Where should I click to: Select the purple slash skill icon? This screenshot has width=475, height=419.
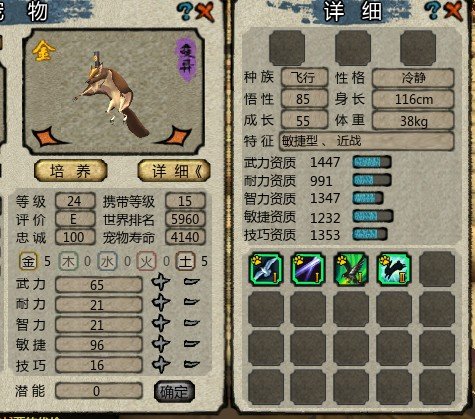[x=308, y=269]
